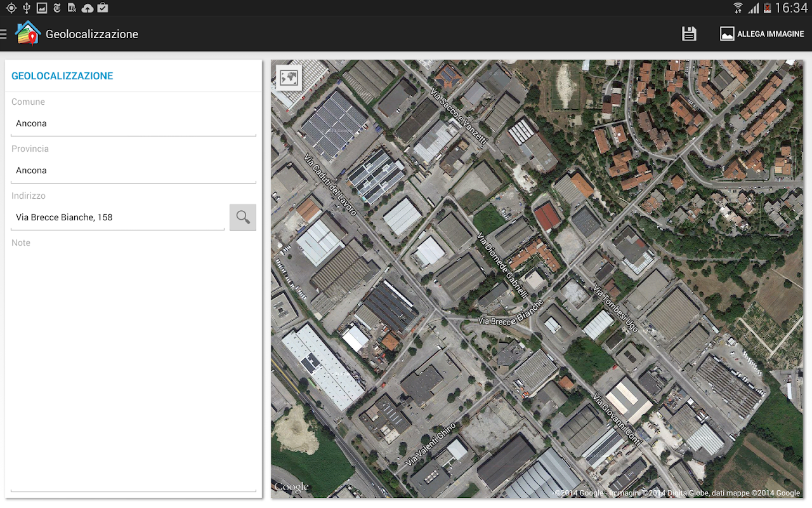
Task: Edit the Comune field containing Ancona
Action: (x=133, y=124)
